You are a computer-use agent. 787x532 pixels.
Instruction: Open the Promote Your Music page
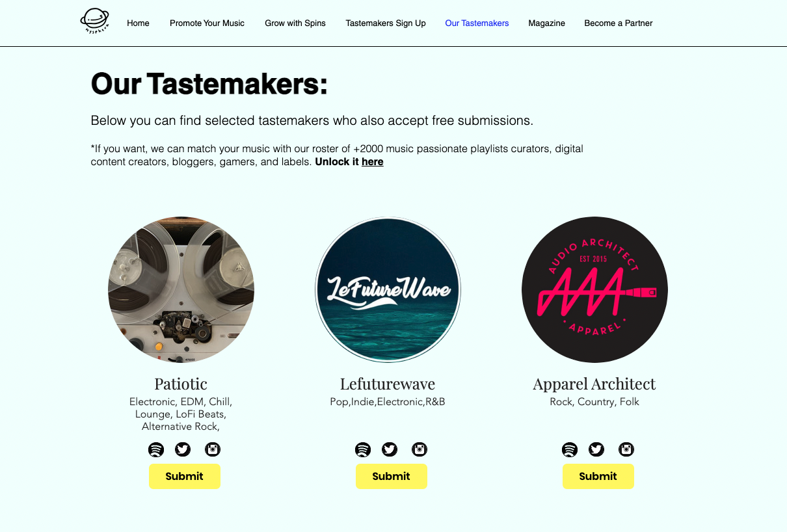point(207,23)
